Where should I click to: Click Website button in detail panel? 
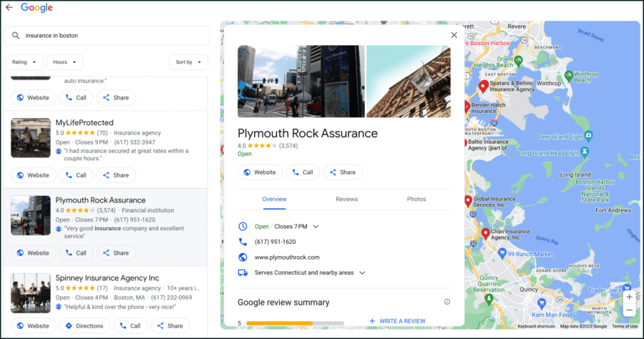(x=260, y=172)
